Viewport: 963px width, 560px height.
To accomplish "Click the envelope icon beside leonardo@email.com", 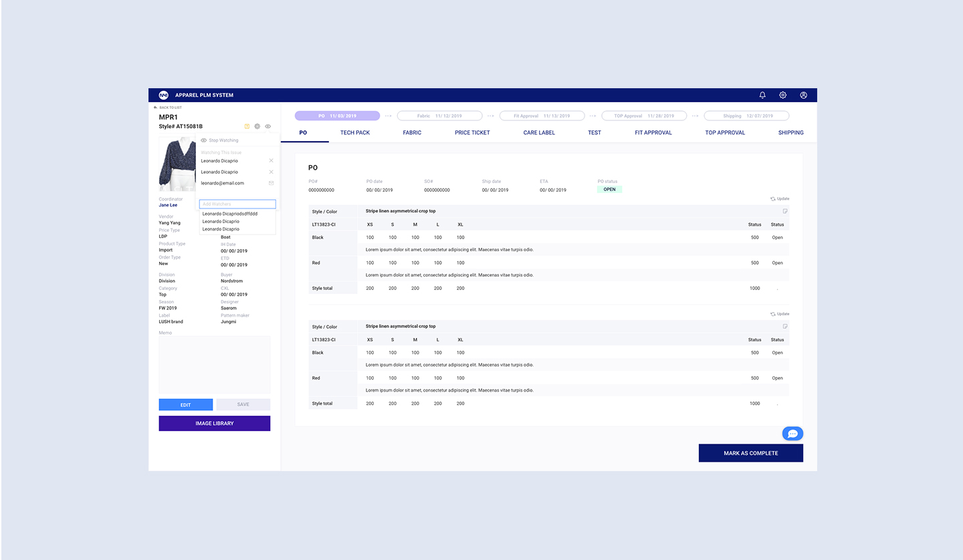I will (x=271, y=183).
